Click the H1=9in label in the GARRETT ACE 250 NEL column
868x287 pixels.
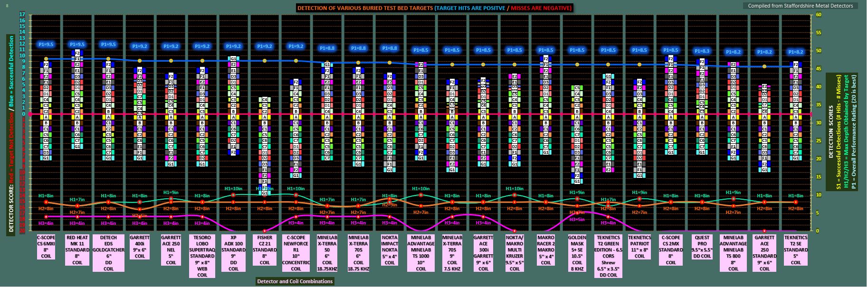(x=171, y=192)
